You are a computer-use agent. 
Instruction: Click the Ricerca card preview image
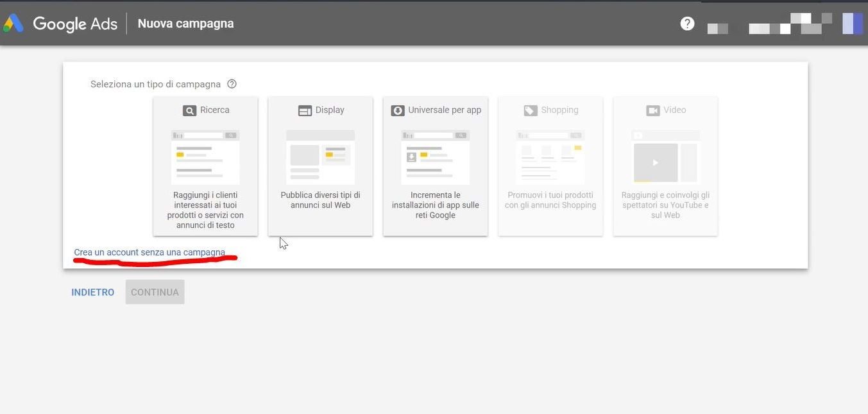coord(205,157)
